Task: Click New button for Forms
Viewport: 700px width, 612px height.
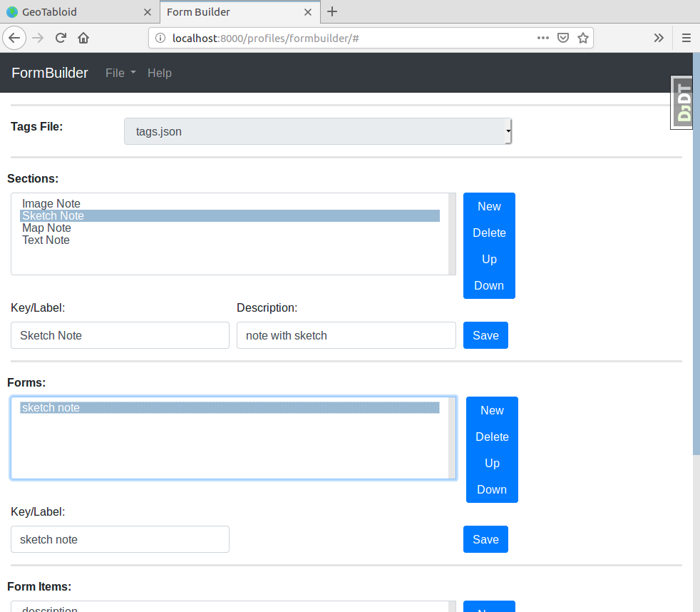Action: click(x=492, y=410)
